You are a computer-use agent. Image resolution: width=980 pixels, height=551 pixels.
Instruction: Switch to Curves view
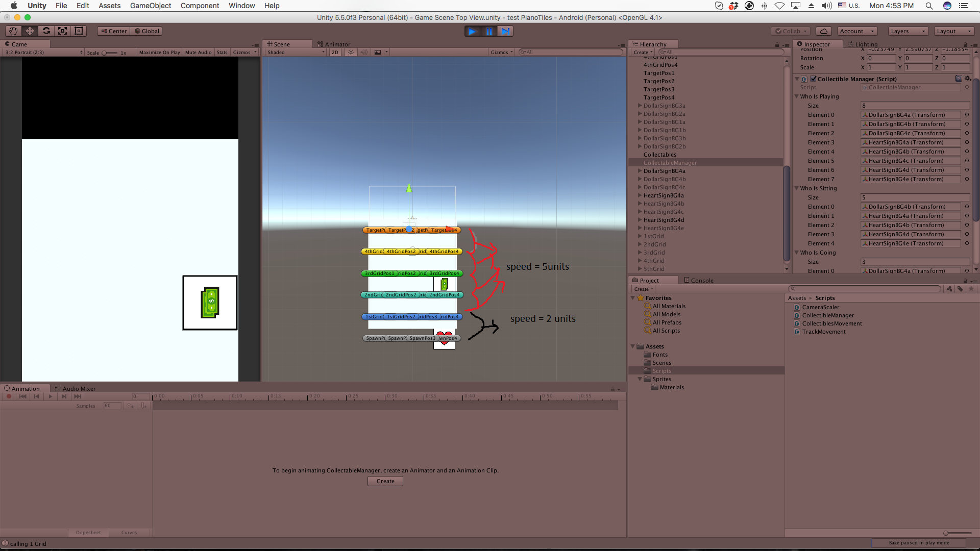(129, 533)
